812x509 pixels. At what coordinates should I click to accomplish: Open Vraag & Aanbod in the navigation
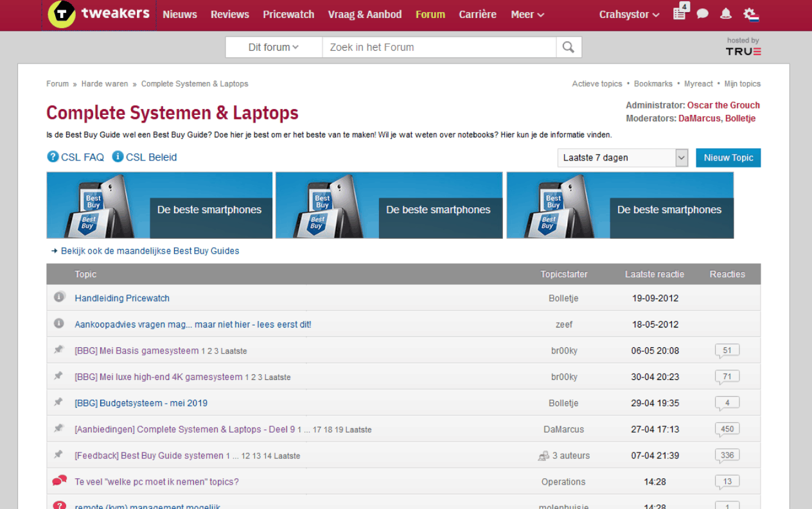click(365, 14)
